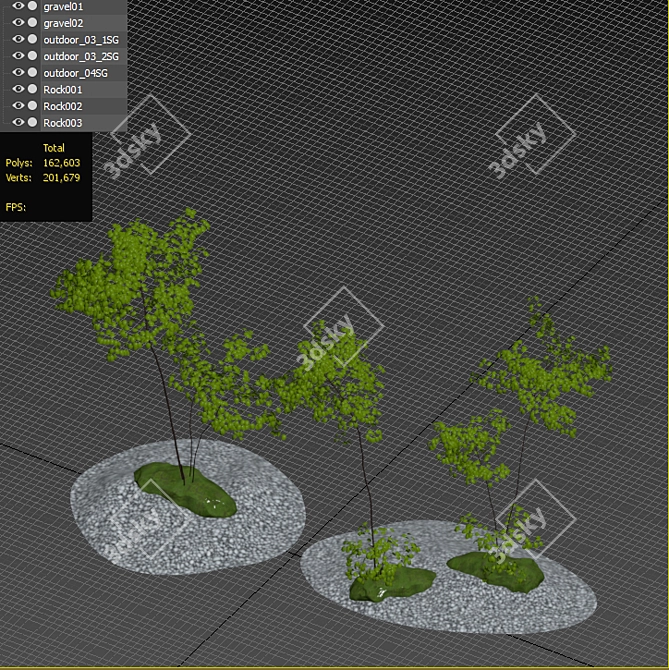Screen dimensions: 669x670
Task: Hide Rock001 using its eye icon
Action: pyautogui.click(x=18, y=89)
